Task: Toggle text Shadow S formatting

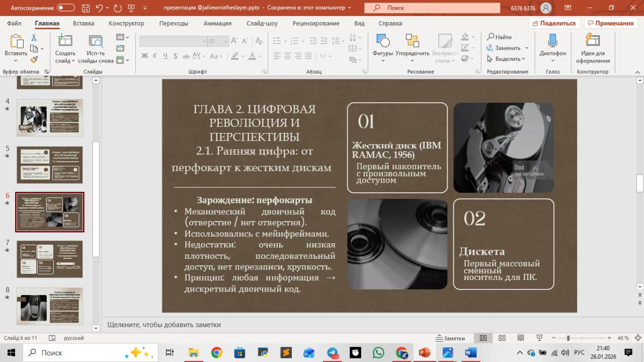Action: point(176,56)
